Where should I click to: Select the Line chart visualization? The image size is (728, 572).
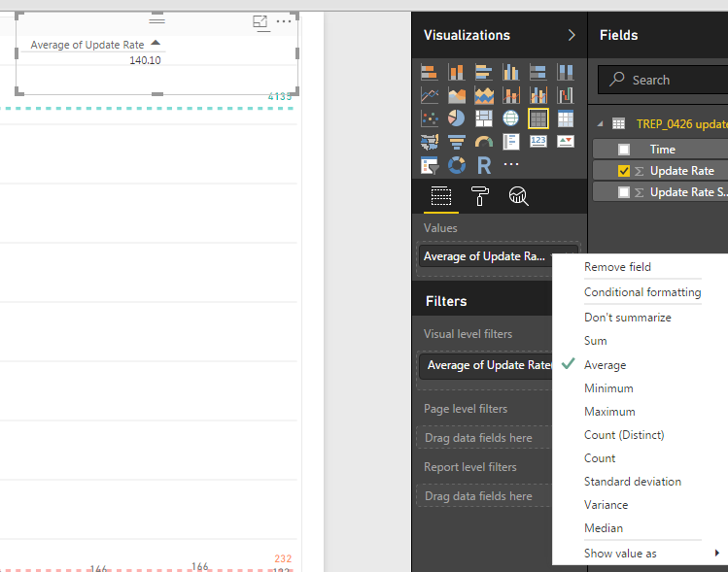click(429, 95)
